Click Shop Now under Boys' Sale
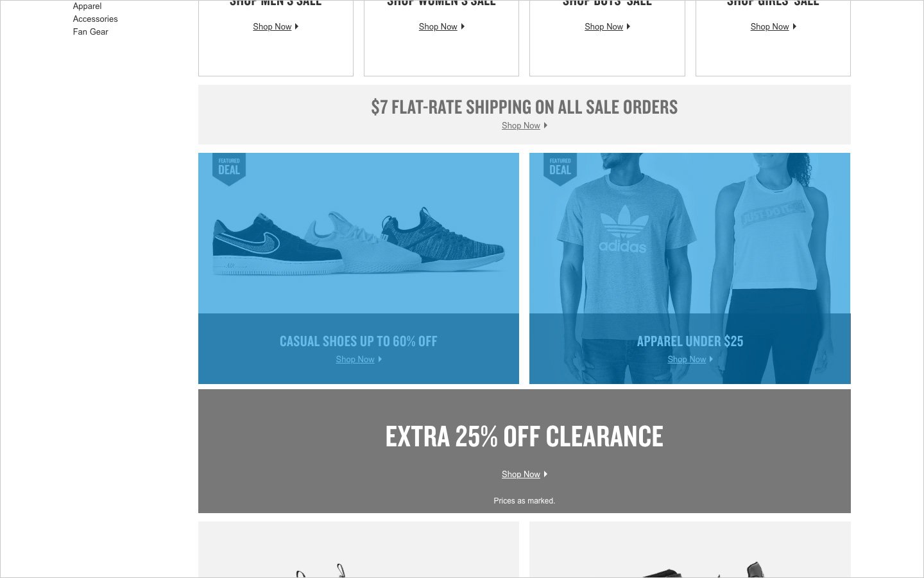924x578 pixels. [x=604, y=27]
